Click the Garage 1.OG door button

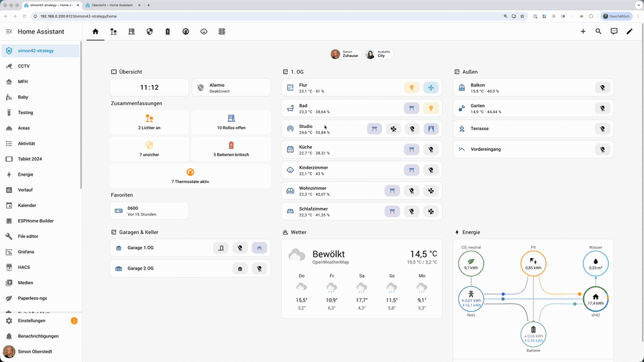[221, 248]
